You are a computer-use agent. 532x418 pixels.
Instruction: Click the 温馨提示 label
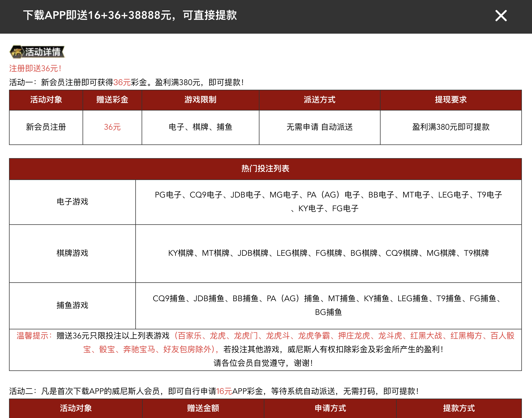[34, 336]
